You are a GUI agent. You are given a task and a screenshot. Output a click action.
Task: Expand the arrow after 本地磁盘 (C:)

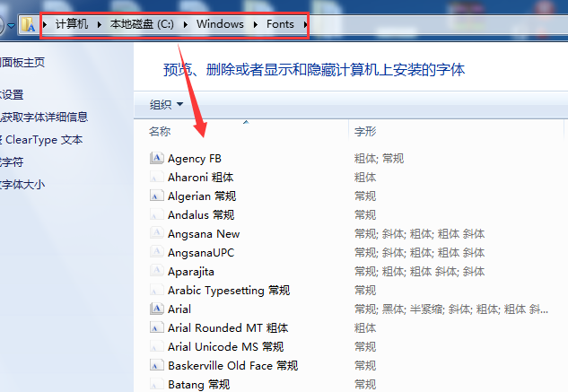coord(186,24)
